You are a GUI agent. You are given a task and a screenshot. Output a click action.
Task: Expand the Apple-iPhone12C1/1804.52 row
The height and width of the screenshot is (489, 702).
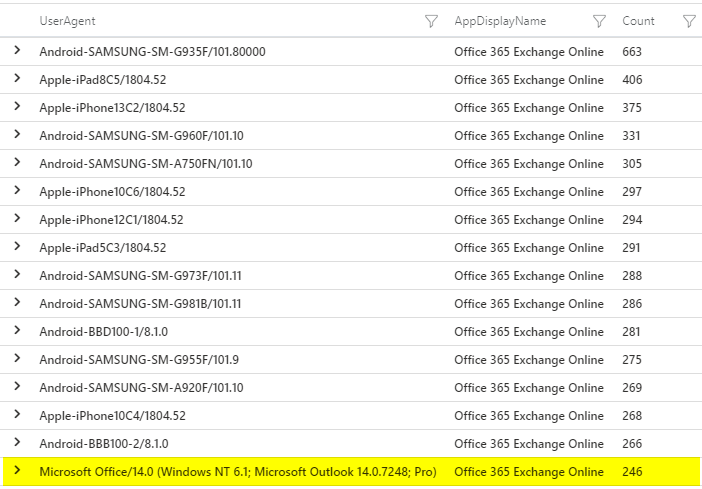point(17,218)
